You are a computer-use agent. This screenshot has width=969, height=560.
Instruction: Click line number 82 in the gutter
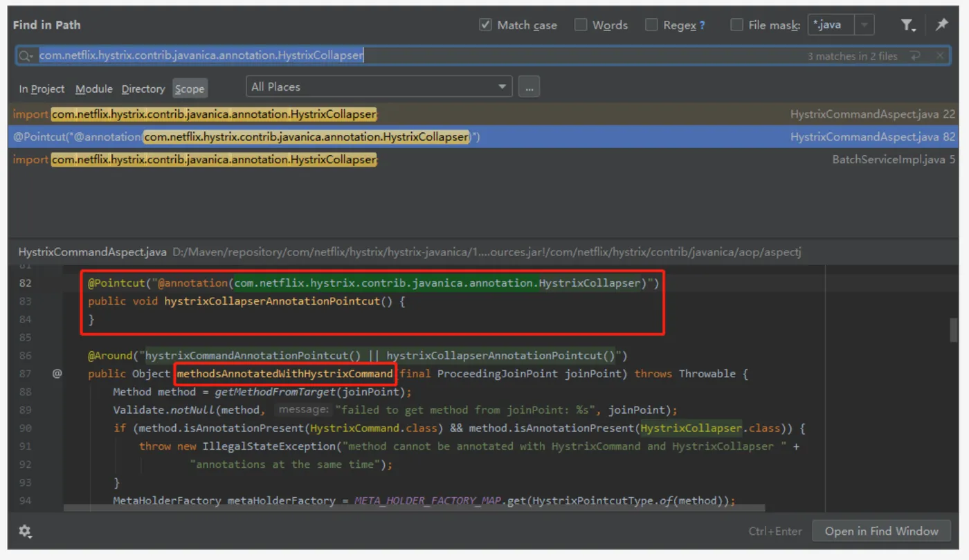[x=26, y=283]
